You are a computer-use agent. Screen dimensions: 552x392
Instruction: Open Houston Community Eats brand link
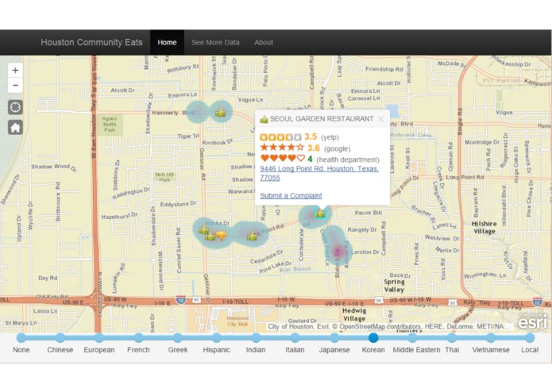pyautogui.click(x=91, y=42)
